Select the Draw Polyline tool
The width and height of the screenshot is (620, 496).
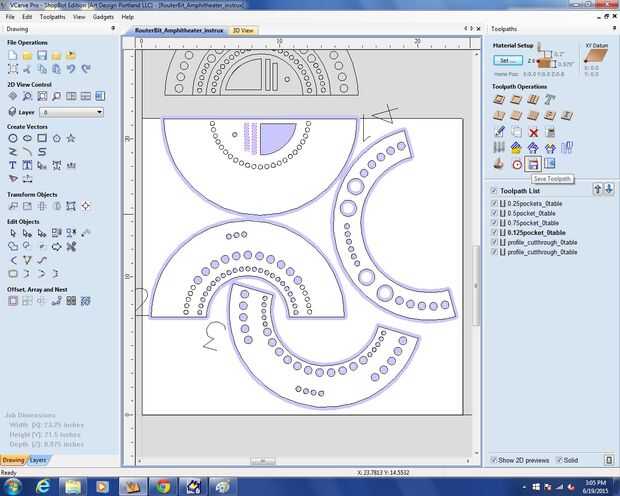coord(13,151)
